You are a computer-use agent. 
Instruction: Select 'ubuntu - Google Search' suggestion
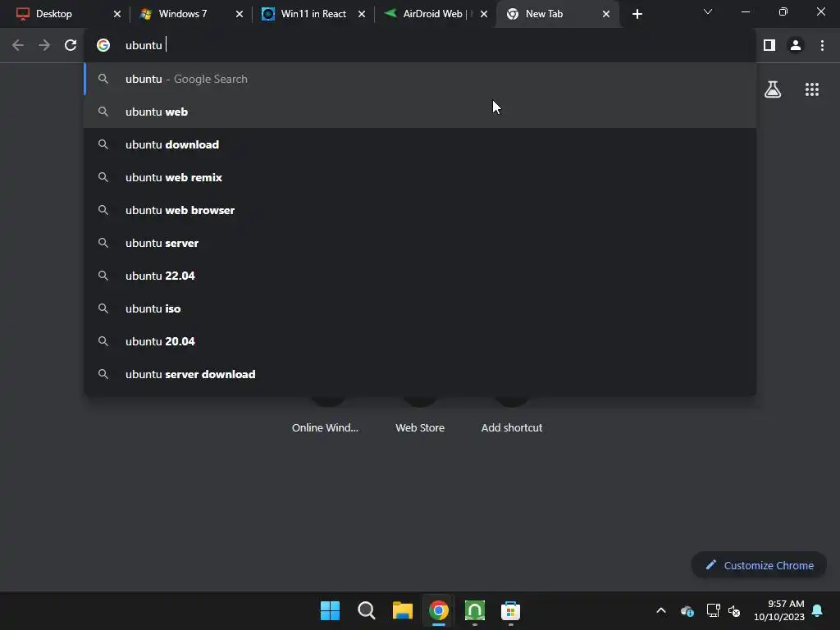420,79
